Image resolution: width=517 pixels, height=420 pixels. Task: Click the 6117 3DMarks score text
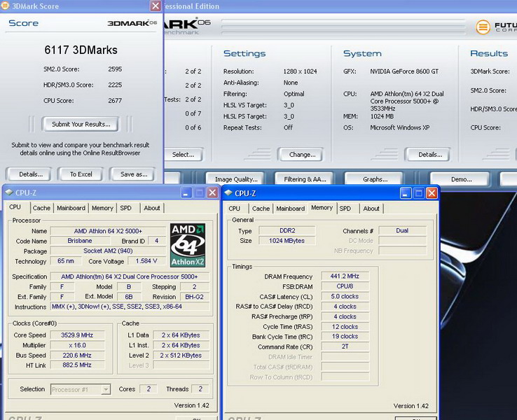pos(81,50)
